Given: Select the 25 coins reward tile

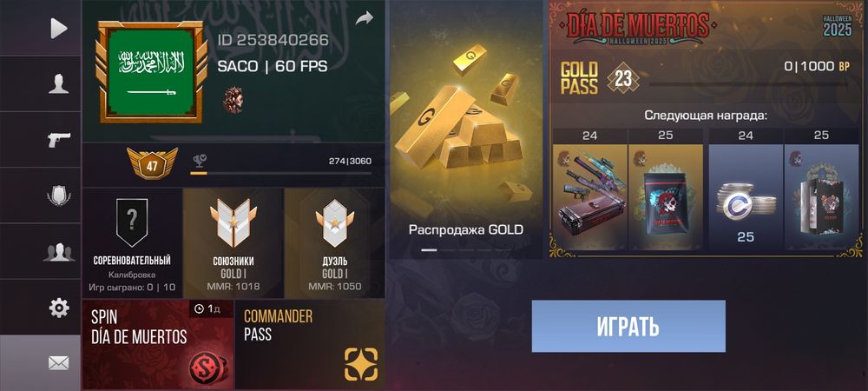Looking at the screenshot, I should 746,190.
